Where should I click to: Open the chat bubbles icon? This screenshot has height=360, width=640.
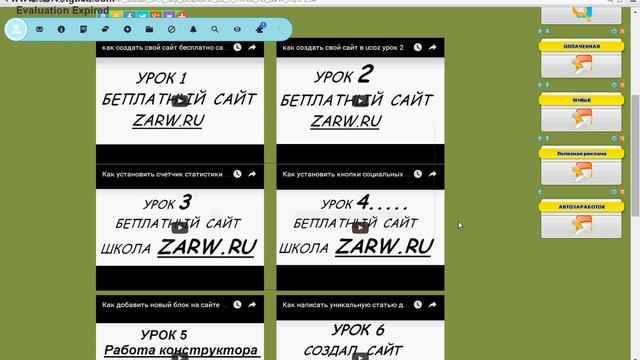(105, 29)
